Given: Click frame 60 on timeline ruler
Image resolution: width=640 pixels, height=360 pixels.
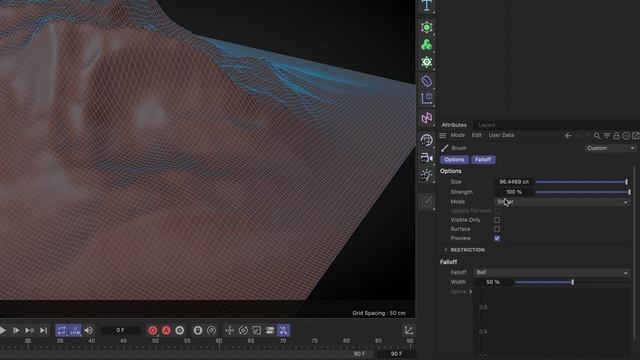Looking at the screenshot, I should 219,342.
